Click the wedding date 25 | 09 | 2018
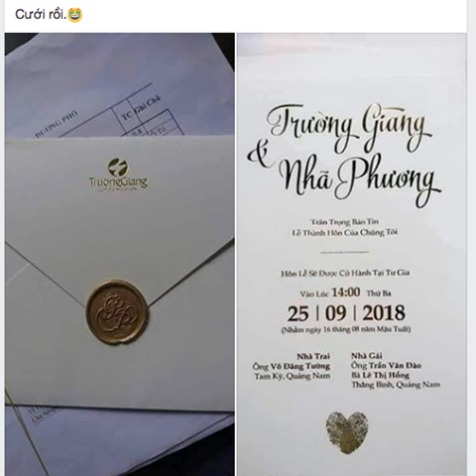The image size is (476, 476). [x=346, y=313]
